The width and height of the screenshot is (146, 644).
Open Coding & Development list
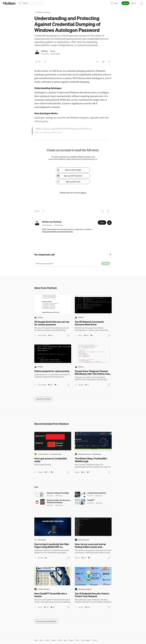pos(97,493)
